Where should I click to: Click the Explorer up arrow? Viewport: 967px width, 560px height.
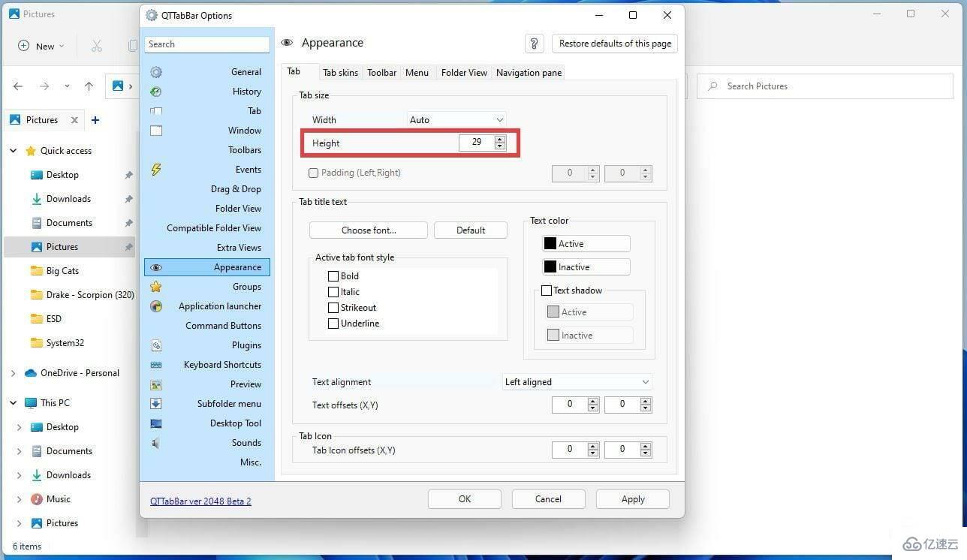click(x=89, y=86)
